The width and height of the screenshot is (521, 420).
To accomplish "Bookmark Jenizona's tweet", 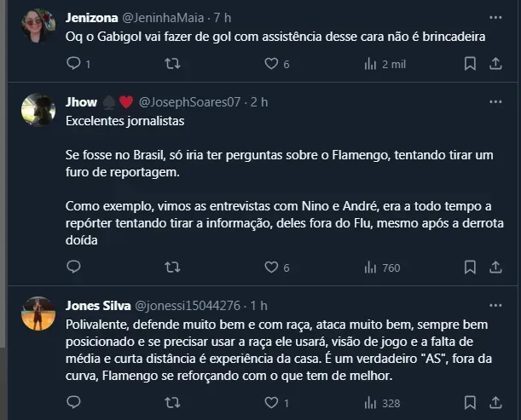I will 470,63.
